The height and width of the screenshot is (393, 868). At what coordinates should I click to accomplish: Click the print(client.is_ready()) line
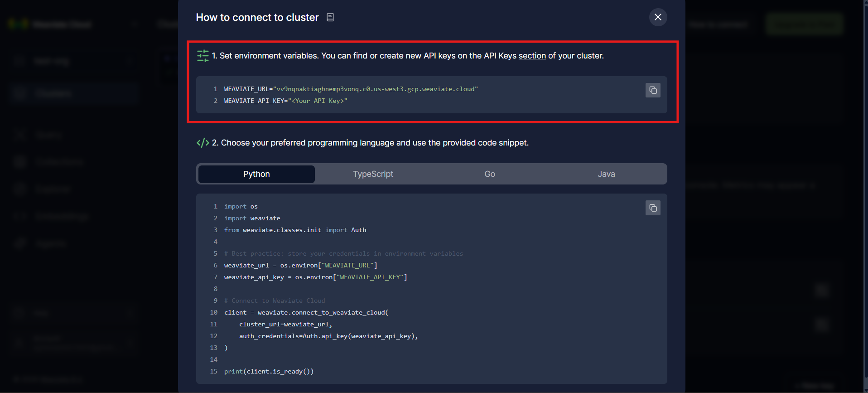click(269, 372)
